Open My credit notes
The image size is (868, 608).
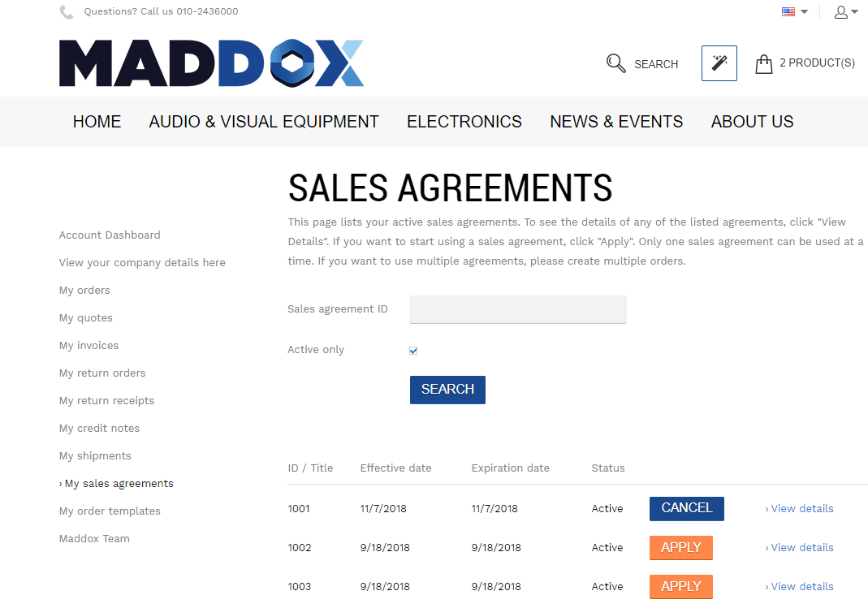click(100, 429)
